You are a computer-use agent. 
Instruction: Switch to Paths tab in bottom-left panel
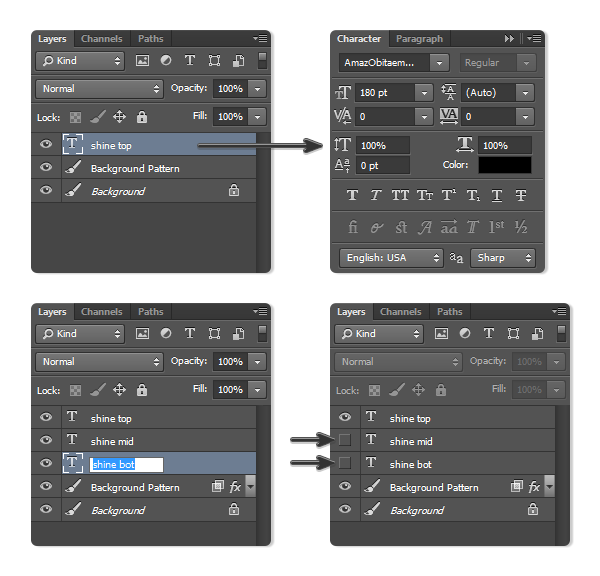click(x=151, y=312)
